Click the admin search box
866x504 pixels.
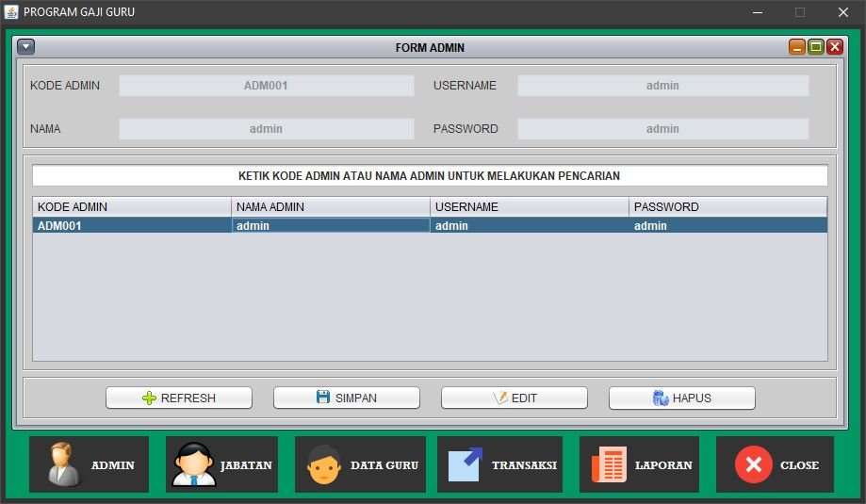(x=430, y=176)
